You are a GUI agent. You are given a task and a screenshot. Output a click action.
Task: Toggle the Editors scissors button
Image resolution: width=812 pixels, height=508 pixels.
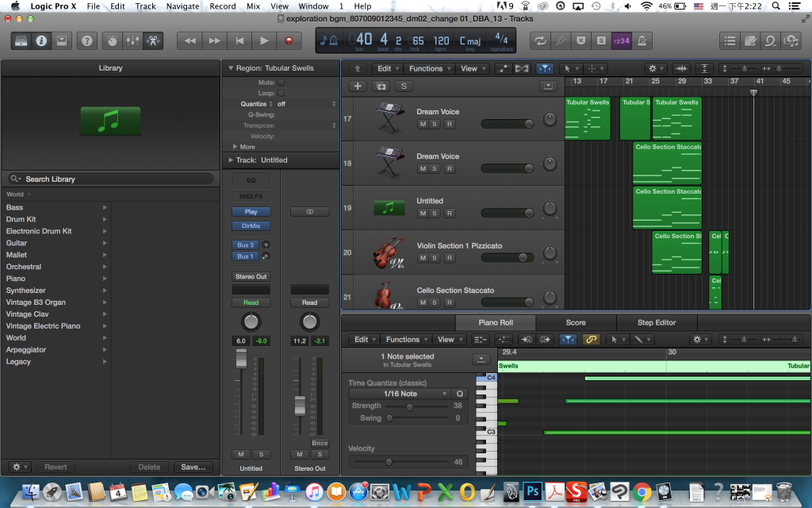[x=153, y=40]
